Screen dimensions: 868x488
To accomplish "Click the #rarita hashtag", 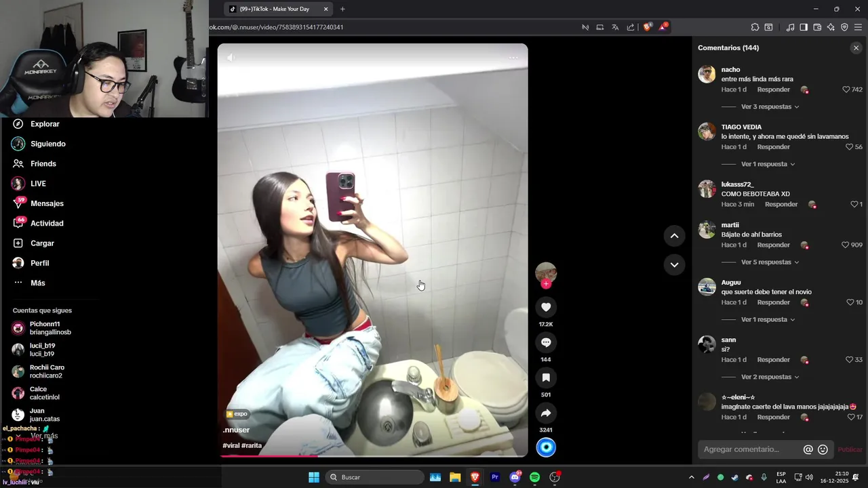I will (x=252, y=445).
